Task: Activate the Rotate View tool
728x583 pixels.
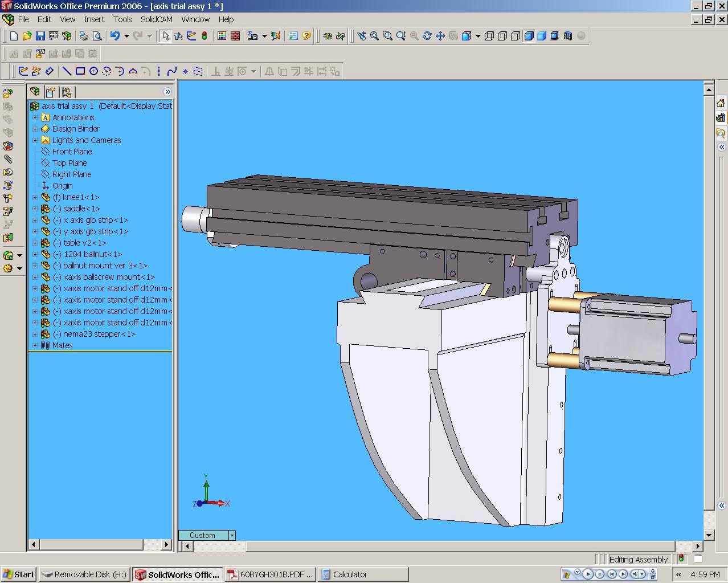Action: coord(427,36)
